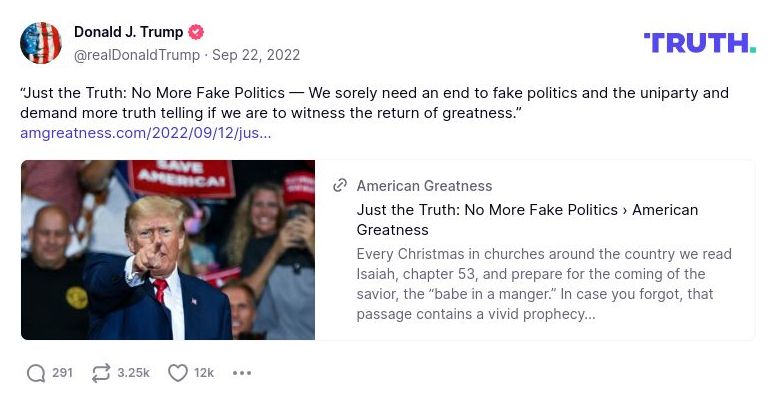The width and height of the screenshot is (777, 404).
Task: Follow the amgreatness.com article link
Action: coord(146,132)
